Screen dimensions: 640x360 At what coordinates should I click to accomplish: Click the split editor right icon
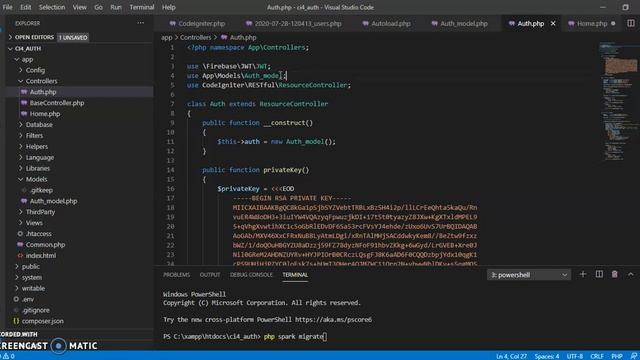pos(631,23)
